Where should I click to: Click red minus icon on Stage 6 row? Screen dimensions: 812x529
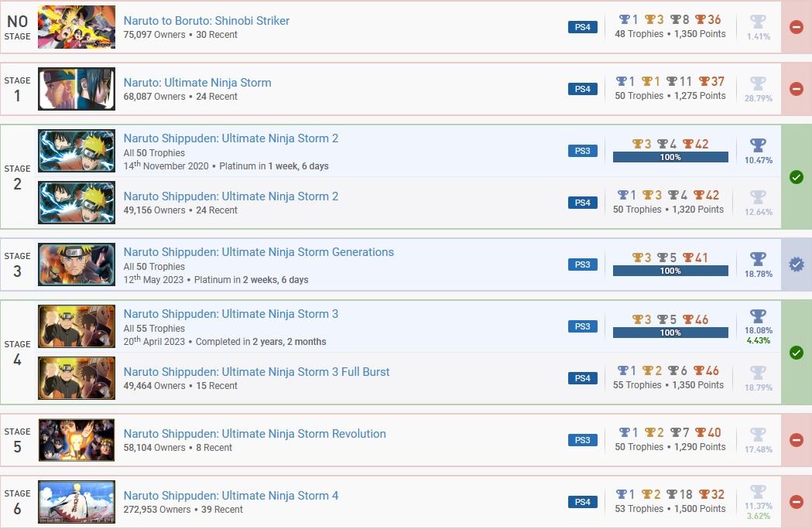click(796, 502)
